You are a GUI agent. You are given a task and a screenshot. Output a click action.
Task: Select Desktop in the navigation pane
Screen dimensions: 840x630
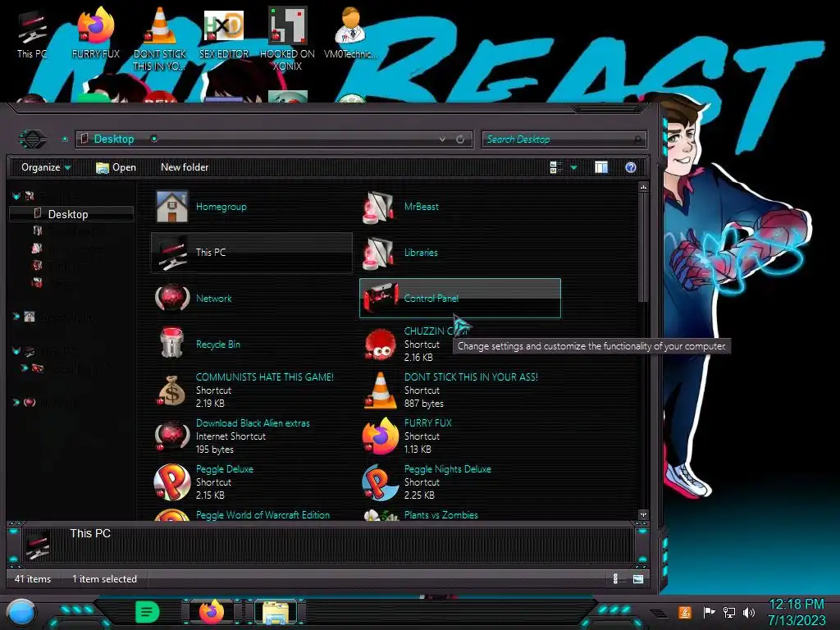click(71, 214)
